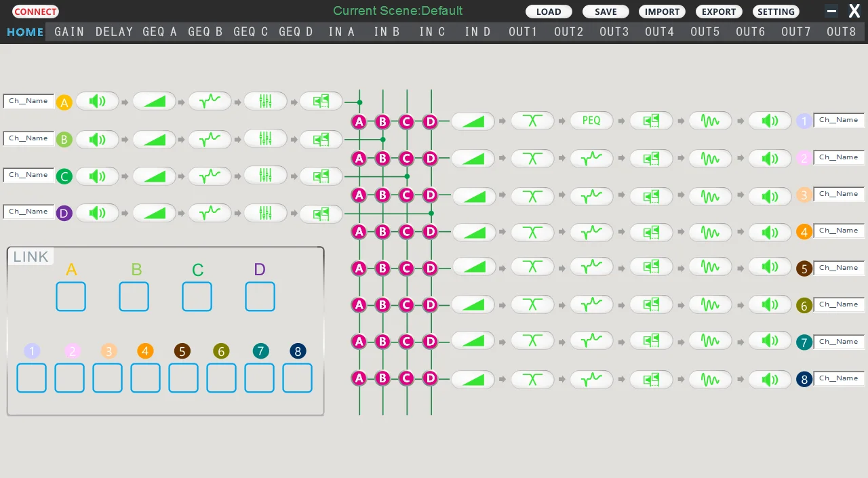Toggle matrix routing node D for output 7
The height and width of the screenshot is (478, 868).
point(431,342)
